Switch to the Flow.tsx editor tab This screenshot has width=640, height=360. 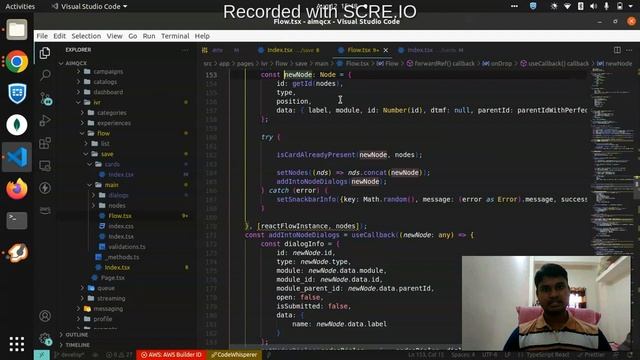coord(362,50)
